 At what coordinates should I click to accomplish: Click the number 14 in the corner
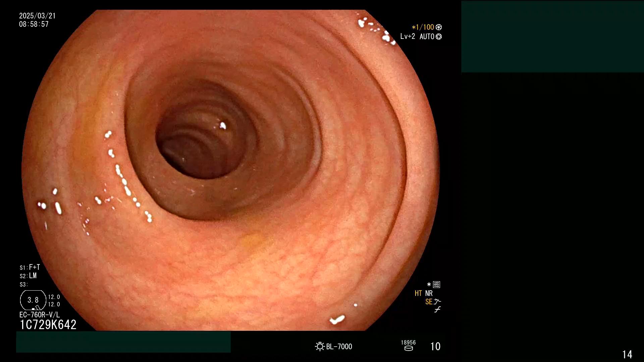click(x=627, y=354)
